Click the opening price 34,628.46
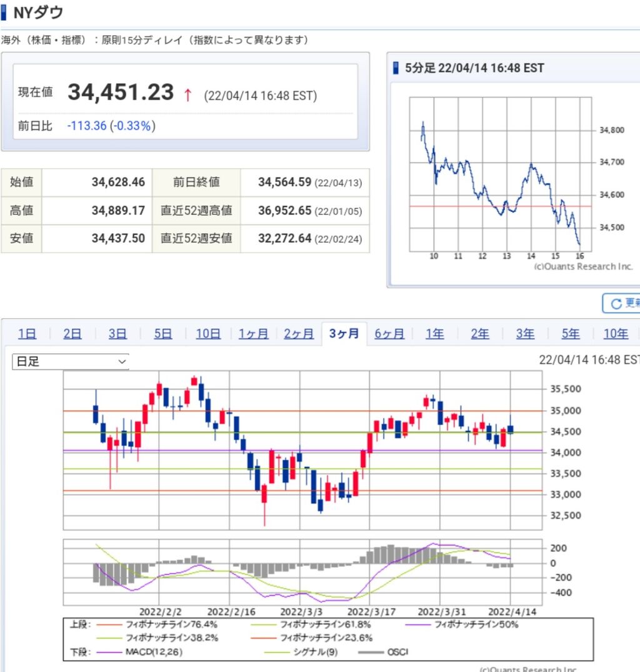 118,182
